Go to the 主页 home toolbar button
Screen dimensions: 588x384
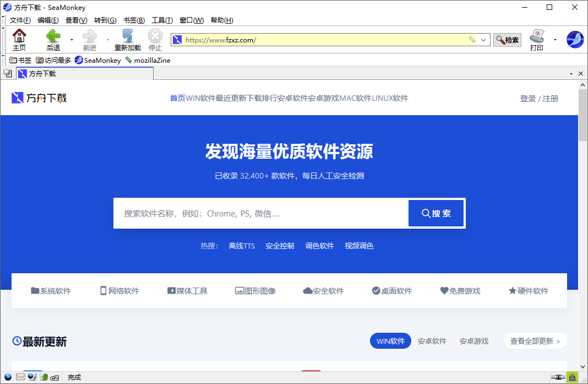(x=19, y=40)
